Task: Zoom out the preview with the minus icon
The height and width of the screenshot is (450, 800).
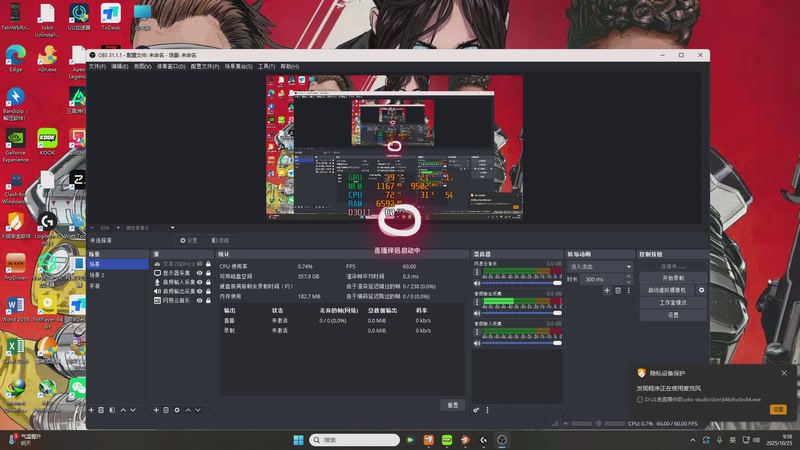Action: [92, 228]
